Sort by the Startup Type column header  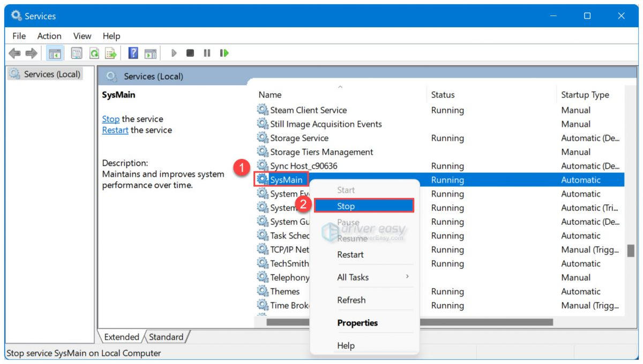click(x=584, y=94)
